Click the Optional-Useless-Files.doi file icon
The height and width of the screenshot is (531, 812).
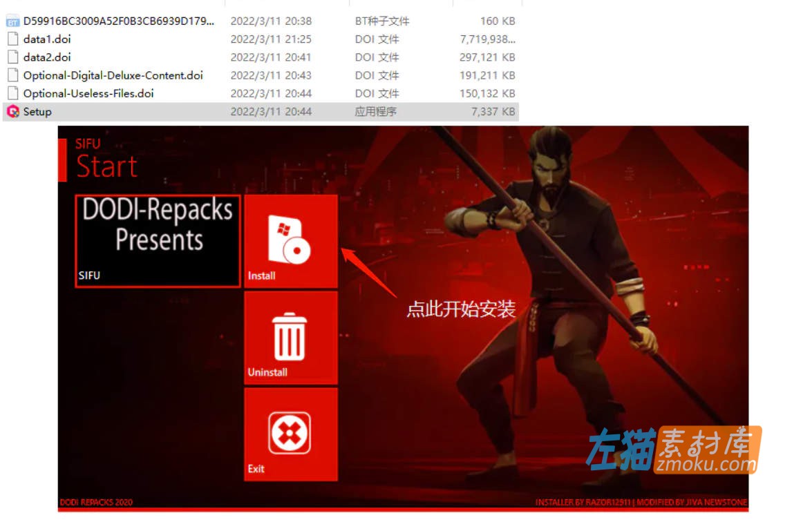(12, 93)
